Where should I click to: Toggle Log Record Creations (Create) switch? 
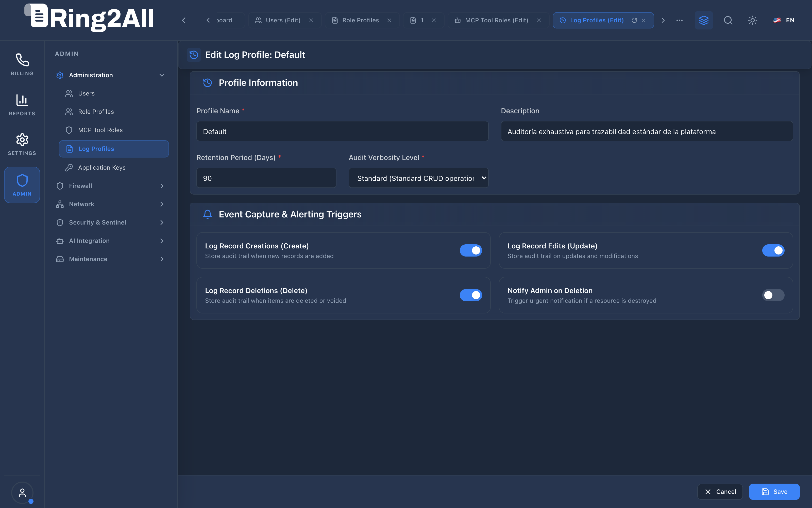[471, 250]
